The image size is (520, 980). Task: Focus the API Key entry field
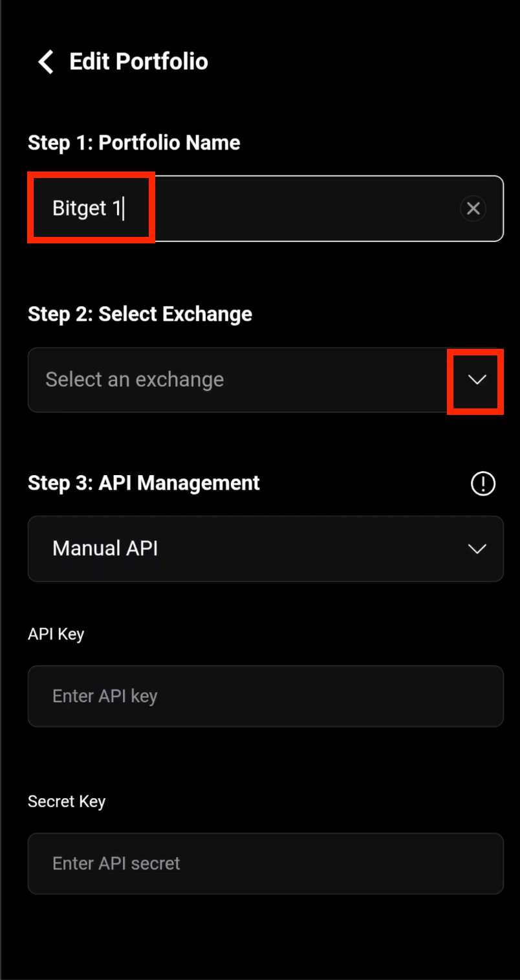[x=265, y=696]
